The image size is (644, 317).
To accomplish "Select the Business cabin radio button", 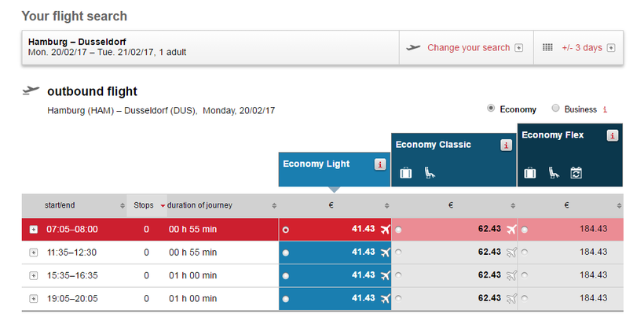I will click(556, 109).
